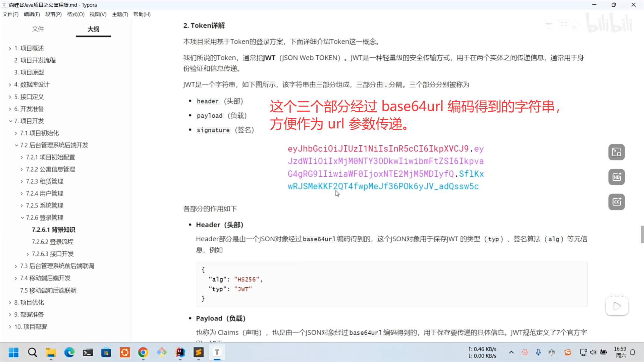This screenshot has width=644, height=362.
Task: Go to 7.2.6.2 登录流程 heading
Action: tap(53, 242)
